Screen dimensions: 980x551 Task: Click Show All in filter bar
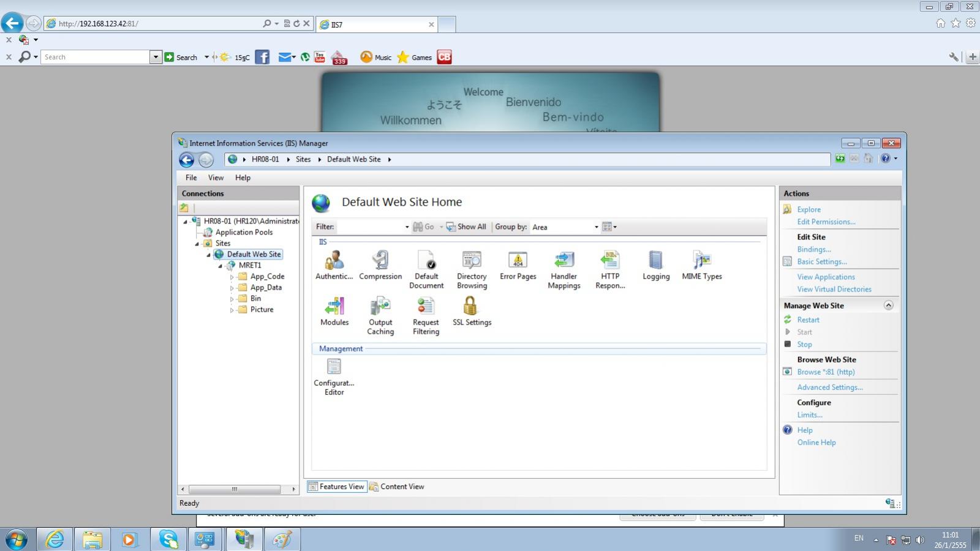466,227
